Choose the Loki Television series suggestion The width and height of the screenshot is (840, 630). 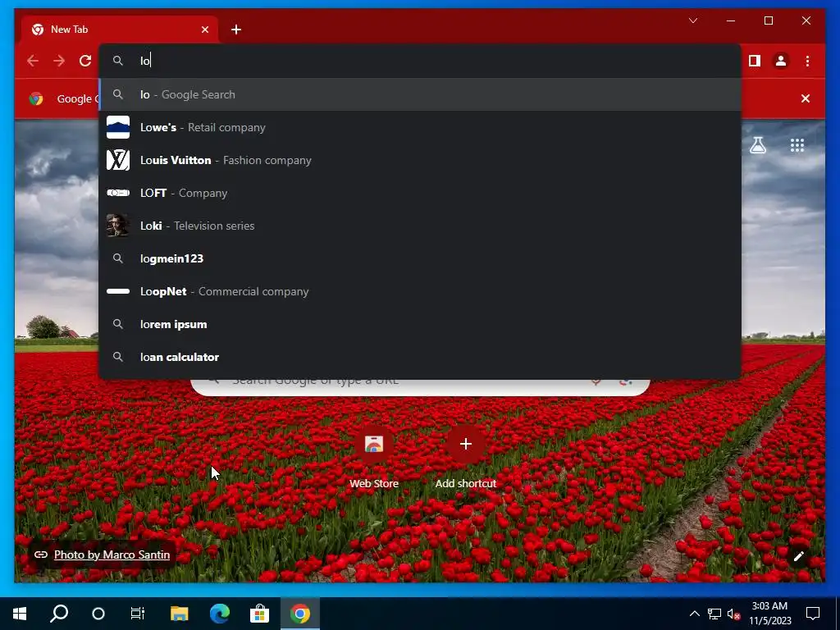pos(421,226)
